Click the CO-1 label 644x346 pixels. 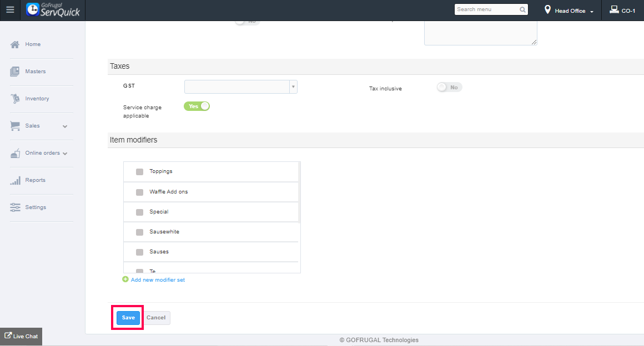tap(628, 11)
